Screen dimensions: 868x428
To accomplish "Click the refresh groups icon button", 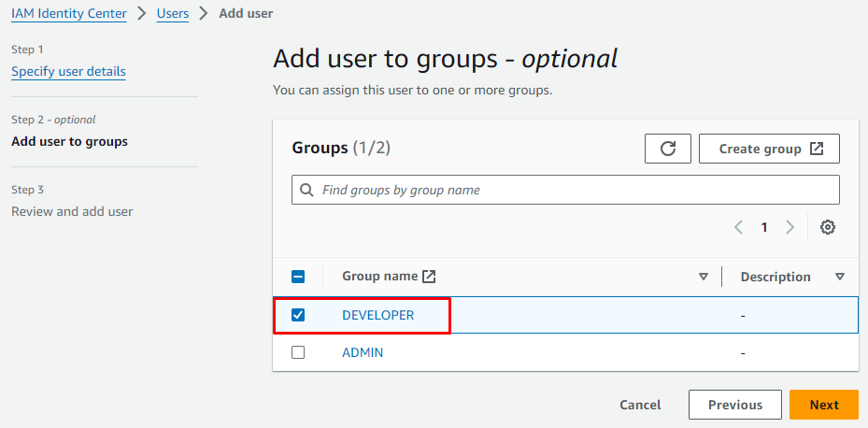I will pos(667,149).
